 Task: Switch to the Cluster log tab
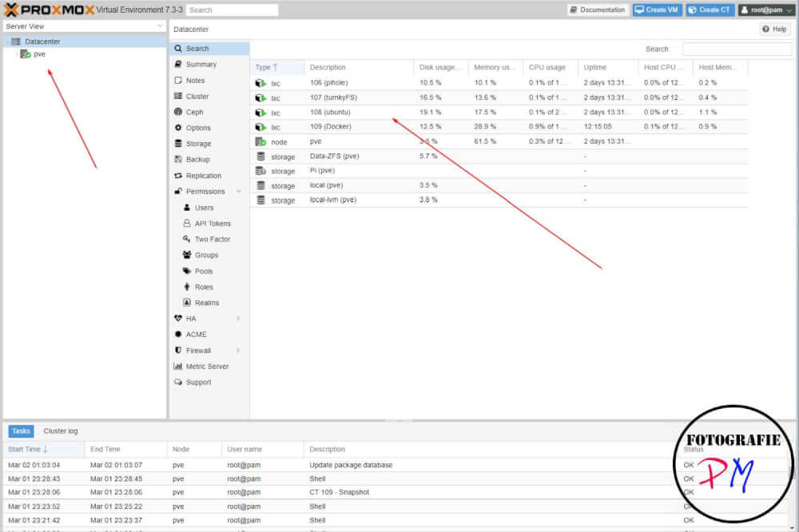61,431
